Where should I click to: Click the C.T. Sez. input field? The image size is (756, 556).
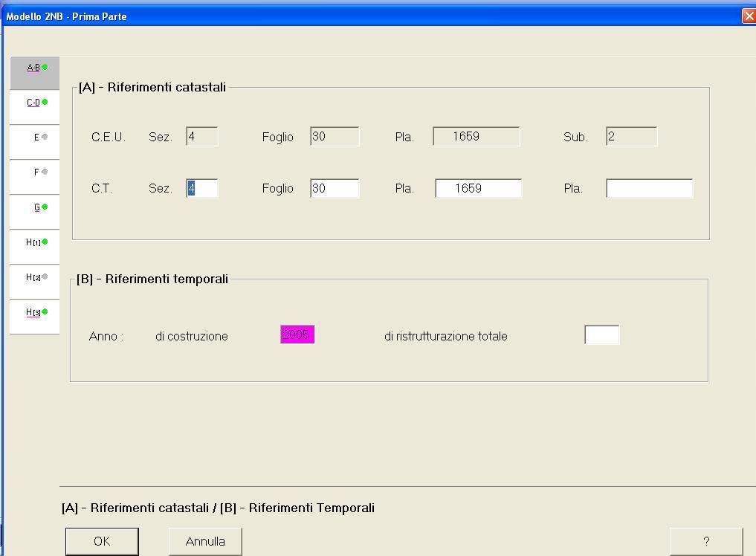click(202, 189)
